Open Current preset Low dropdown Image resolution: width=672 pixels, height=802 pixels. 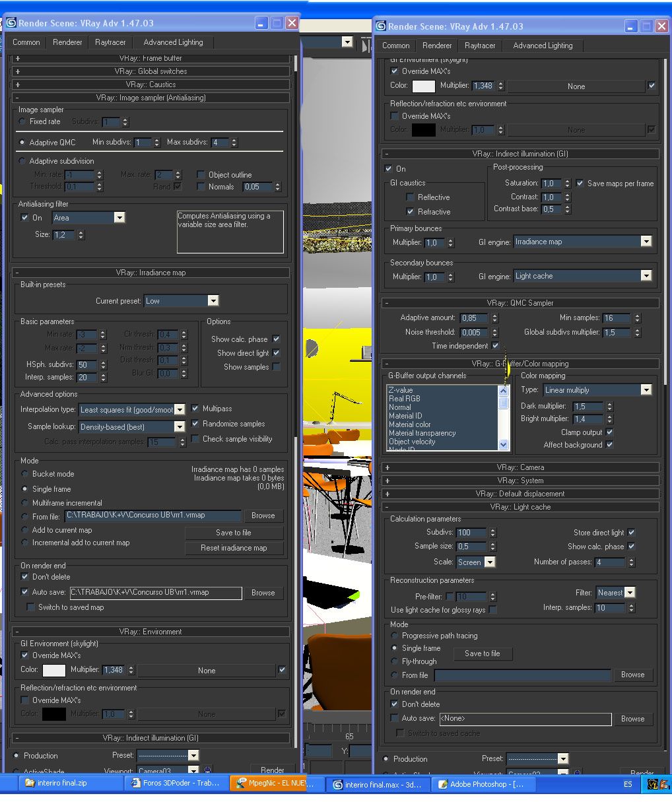(x=213, y=301)
